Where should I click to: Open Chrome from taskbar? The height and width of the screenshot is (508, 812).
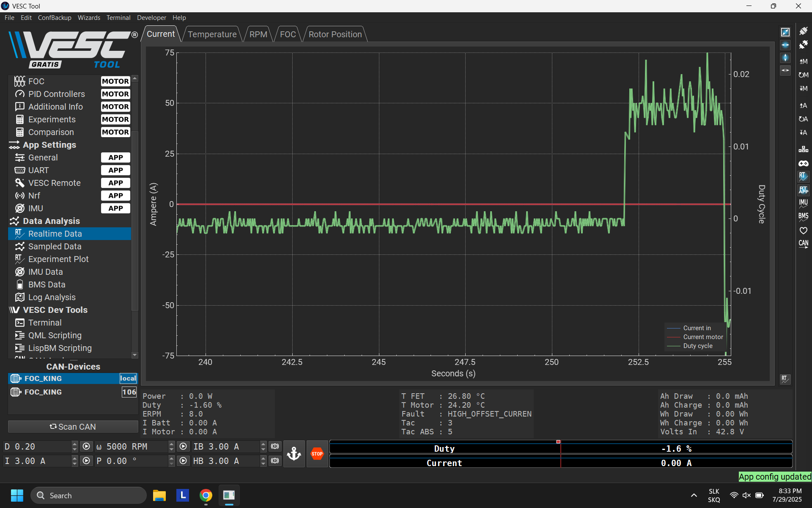pos(206,495)
